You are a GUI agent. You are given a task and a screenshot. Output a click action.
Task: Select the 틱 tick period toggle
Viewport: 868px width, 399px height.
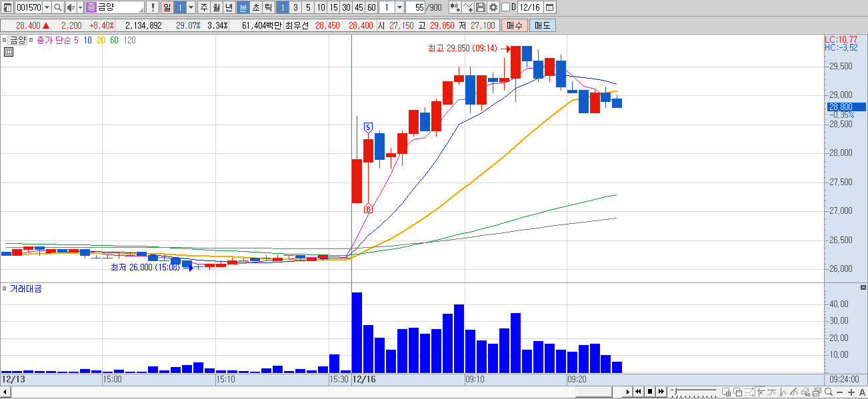(269, 8)
